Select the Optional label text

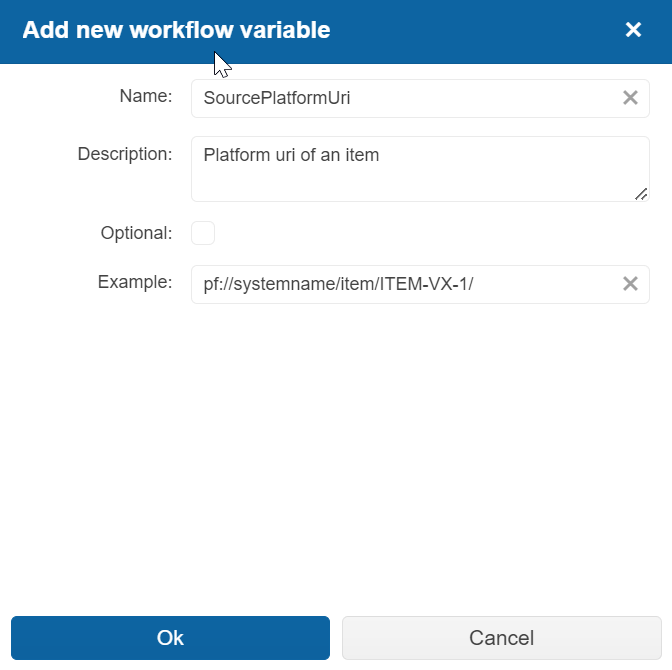136,233
